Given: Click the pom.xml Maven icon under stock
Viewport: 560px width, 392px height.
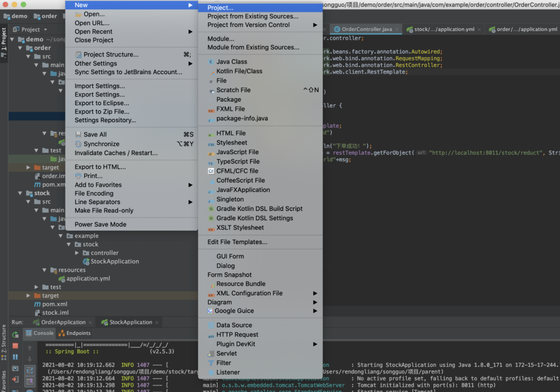Looking at the screenshot, I should 37,304.
